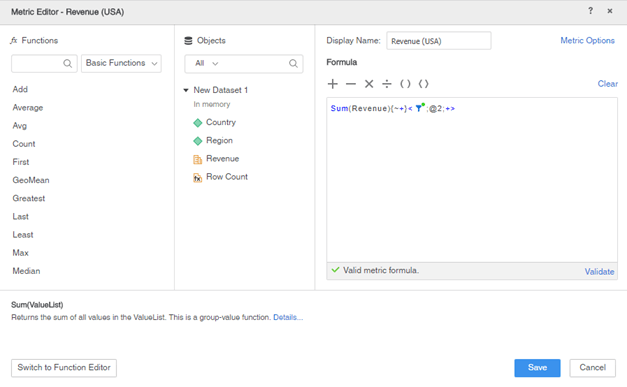The image size is (627, 387).
Task: Select the Average function
Action: (x=28, y=108)
